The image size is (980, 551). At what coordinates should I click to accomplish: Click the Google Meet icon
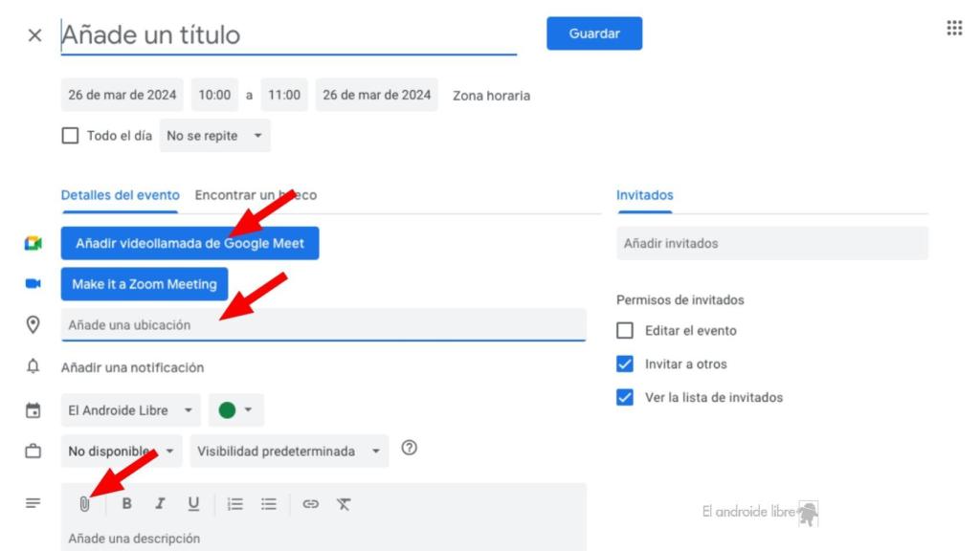(x=33, y=243)
